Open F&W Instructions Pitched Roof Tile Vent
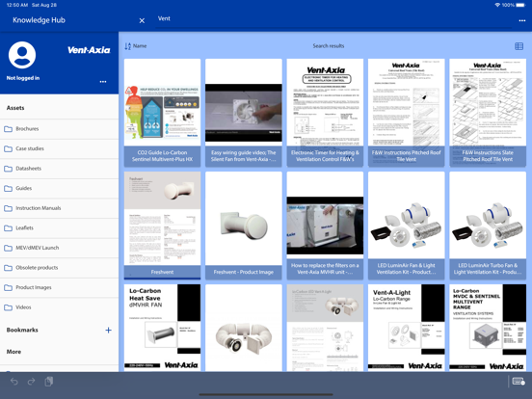 406,113
